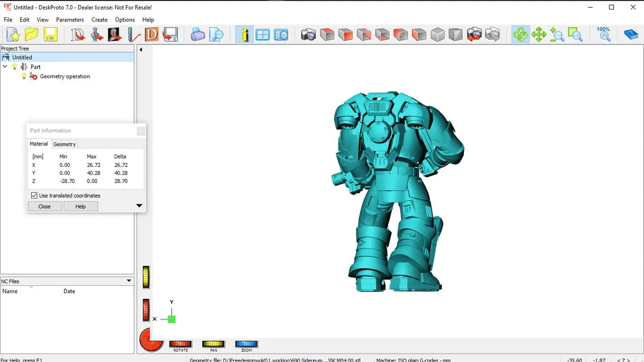Open the Parameters menu
Viewport: 644px width, 362px height.
pos(70,20)
